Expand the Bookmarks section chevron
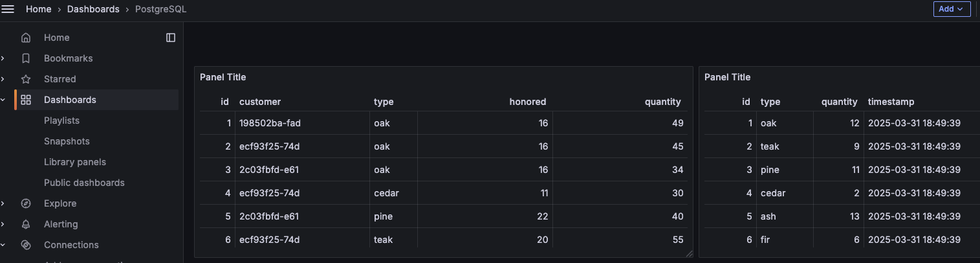This screenshot has width=980, height=263. pos(3,58)
